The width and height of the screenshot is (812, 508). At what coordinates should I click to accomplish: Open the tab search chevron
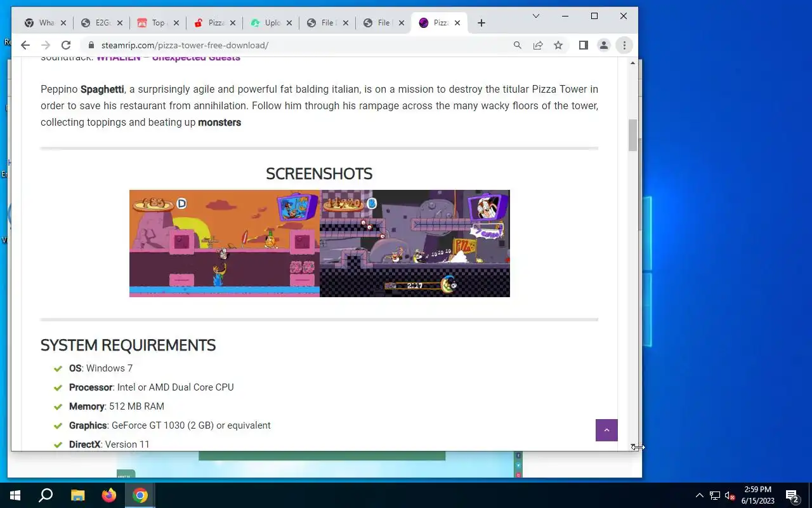(536, 16)
